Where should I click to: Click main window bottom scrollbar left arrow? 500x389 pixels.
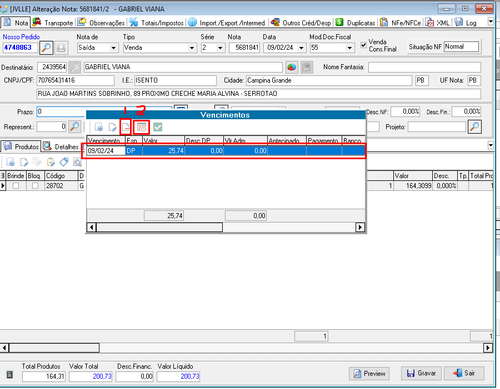coord(4,348)
